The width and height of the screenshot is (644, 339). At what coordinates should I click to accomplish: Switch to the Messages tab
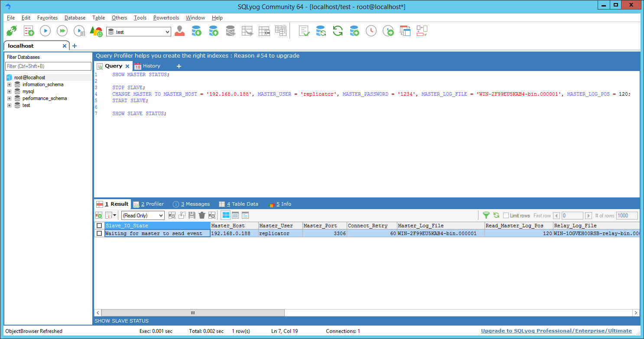[x=191, y=204]
